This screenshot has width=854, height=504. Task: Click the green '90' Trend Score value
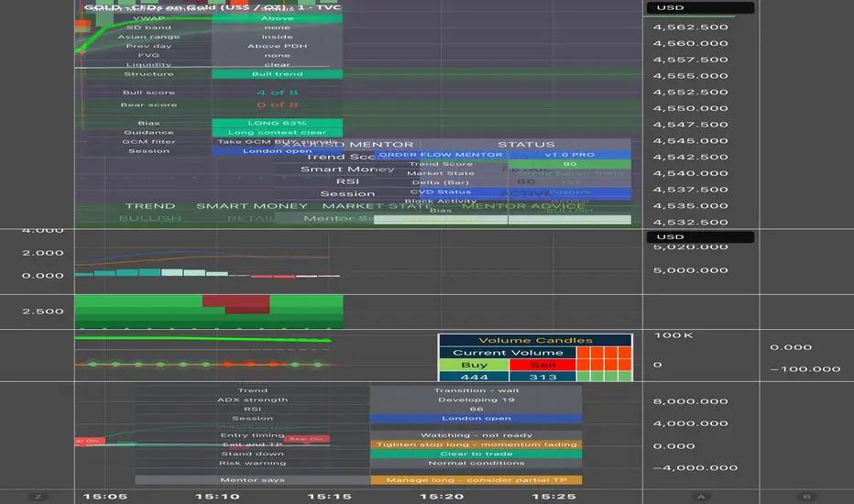pos(570,164)
